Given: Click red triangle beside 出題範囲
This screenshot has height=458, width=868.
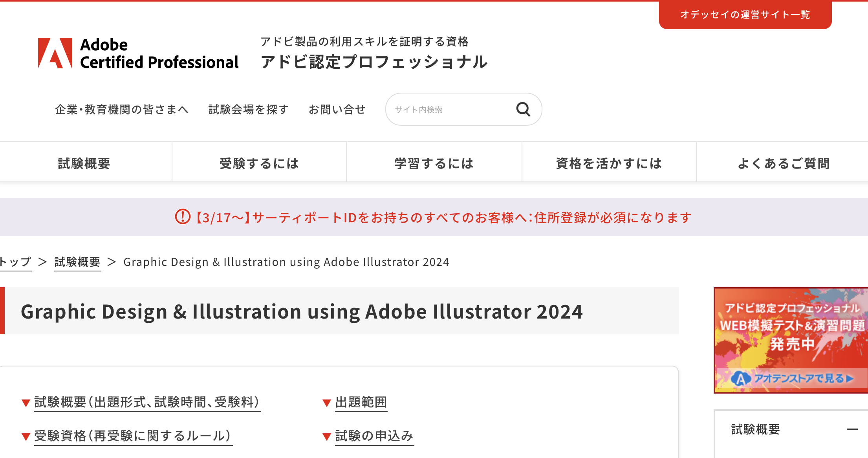Looking at the screenshot, I should 326,403.
